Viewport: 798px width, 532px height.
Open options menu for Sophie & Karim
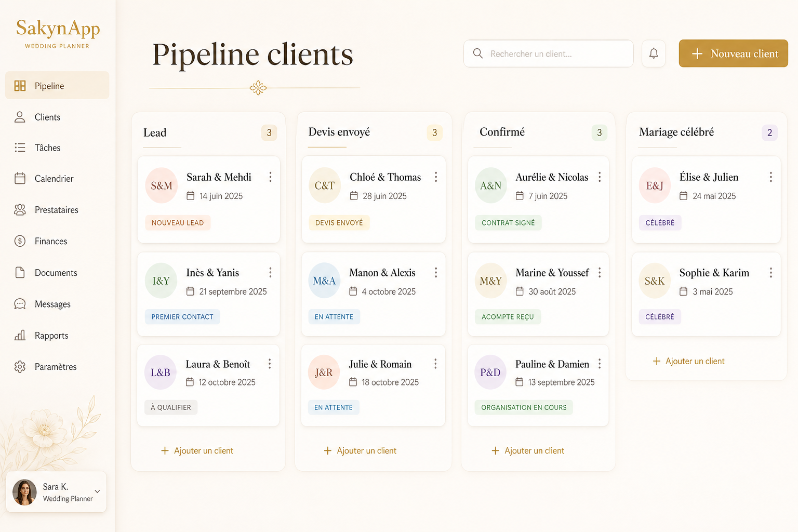(x=771, y=273)
